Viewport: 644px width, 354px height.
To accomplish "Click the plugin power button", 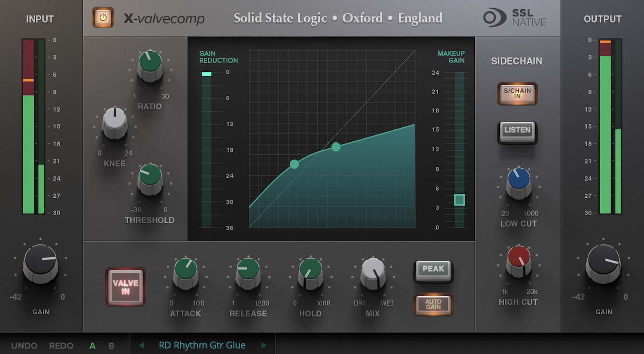I will 103,17.
